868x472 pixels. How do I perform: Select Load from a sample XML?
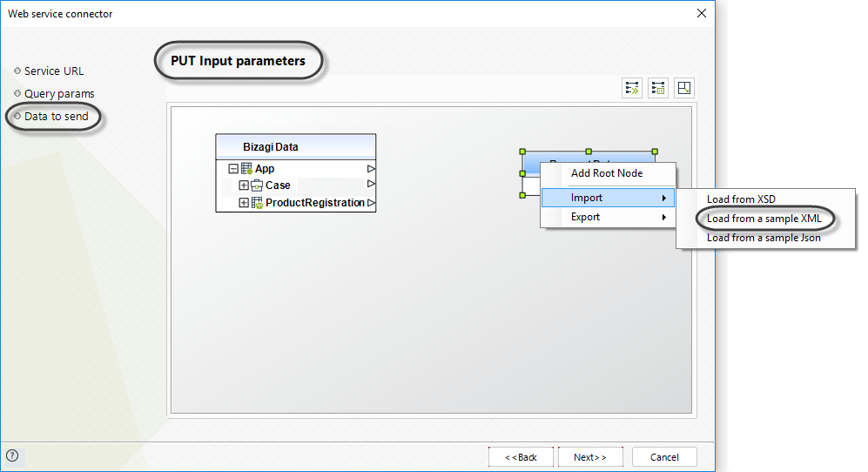(x=765, y=219)
